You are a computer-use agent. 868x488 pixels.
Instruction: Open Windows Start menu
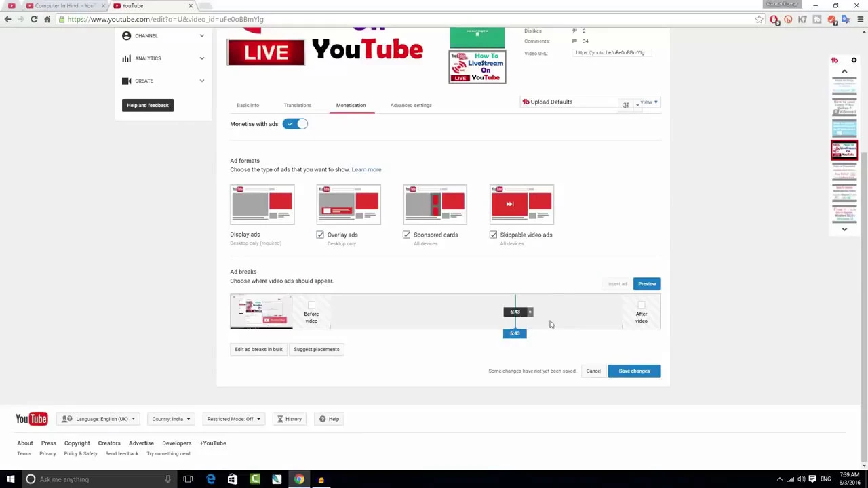pos(12,479)
